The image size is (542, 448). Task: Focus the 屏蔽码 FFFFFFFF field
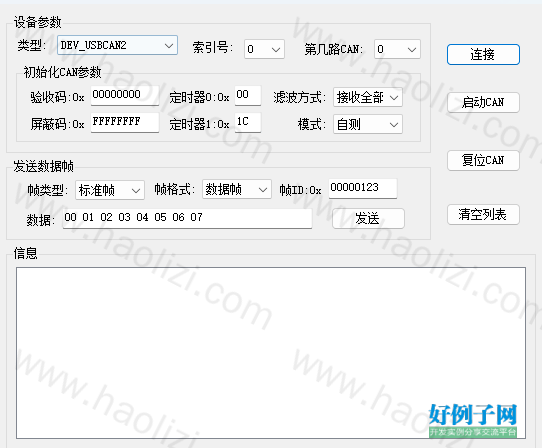(125, 122)
